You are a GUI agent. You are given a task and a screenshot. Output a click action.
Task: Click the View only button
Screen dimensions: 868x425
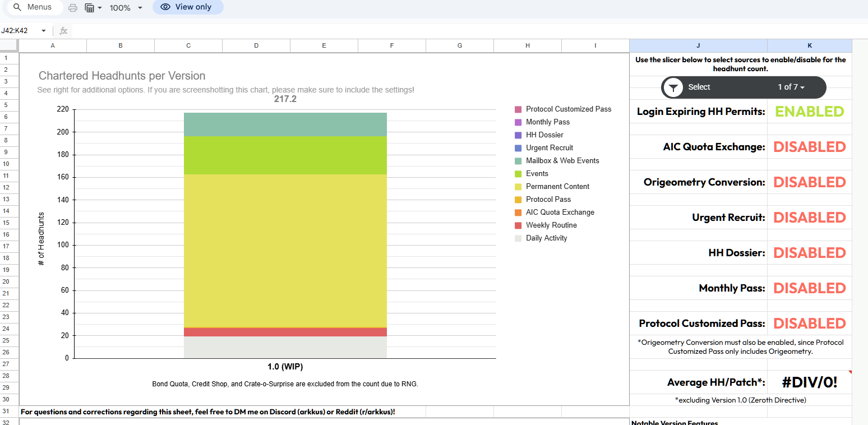point(187,7)
